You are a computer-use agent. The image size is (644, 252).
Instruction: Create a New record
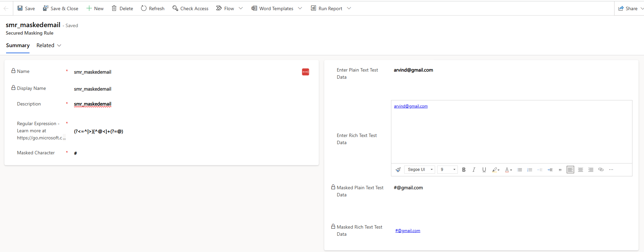tap(95, 8)
